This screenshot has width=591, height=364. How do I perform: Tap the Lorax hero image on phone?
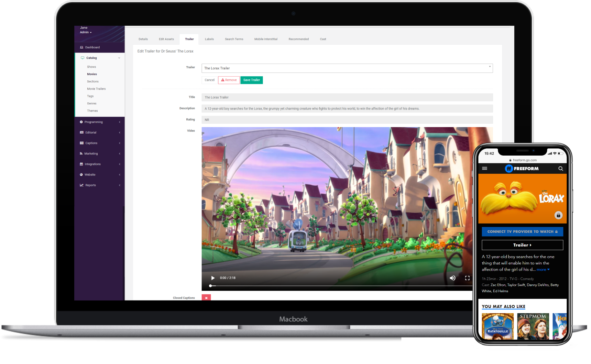click(522, 198)
